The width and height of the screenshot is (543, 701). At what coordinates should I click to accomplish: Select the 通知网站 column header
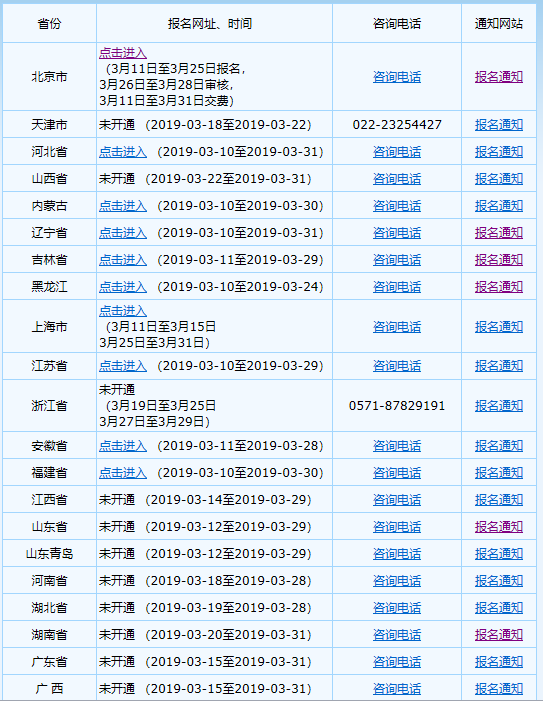(x=499, y=24)
